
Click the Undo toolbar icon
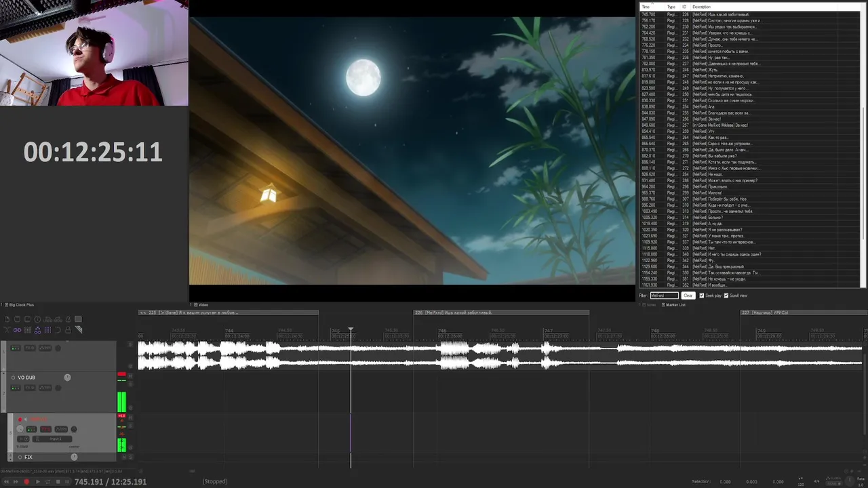47,319
